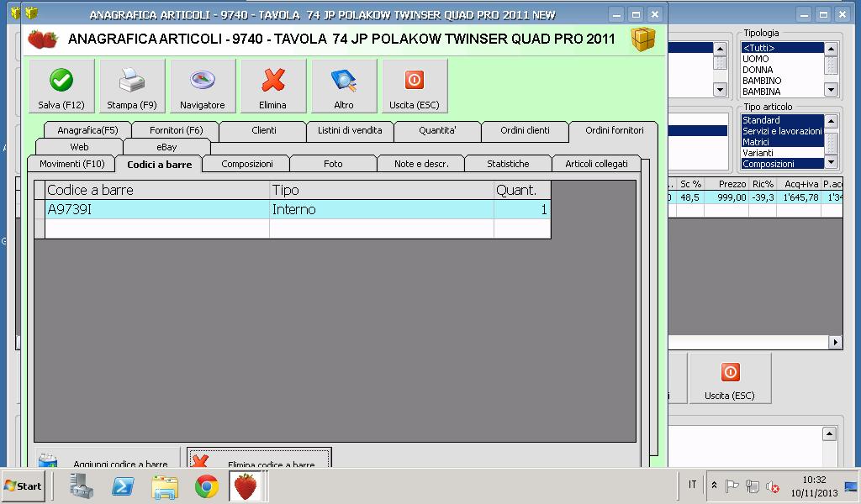The height and width of the screenshot is (504, 861).
Task: Click the quantity cell showing 1
Action: point(522,209)
